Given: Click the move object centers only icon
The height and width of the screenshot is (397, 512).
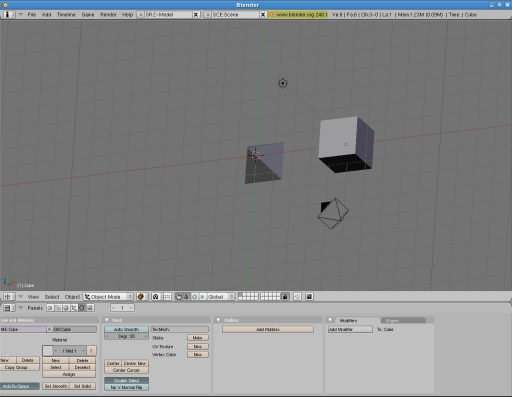Looking at the screenshot, I should coord(167,296).
